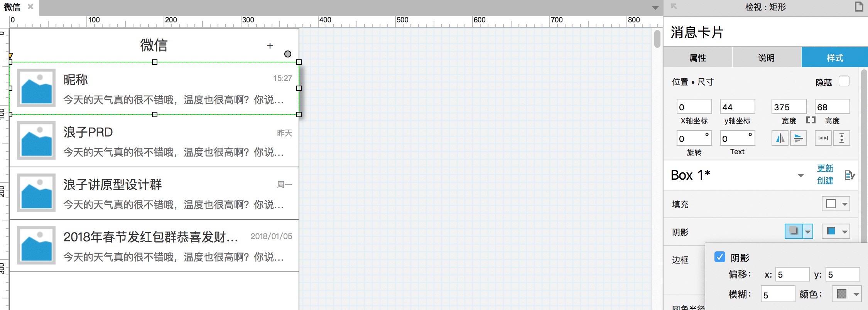The image size is (868, 310).
Task: Click the 高度 input field
Action: point(832,107)
